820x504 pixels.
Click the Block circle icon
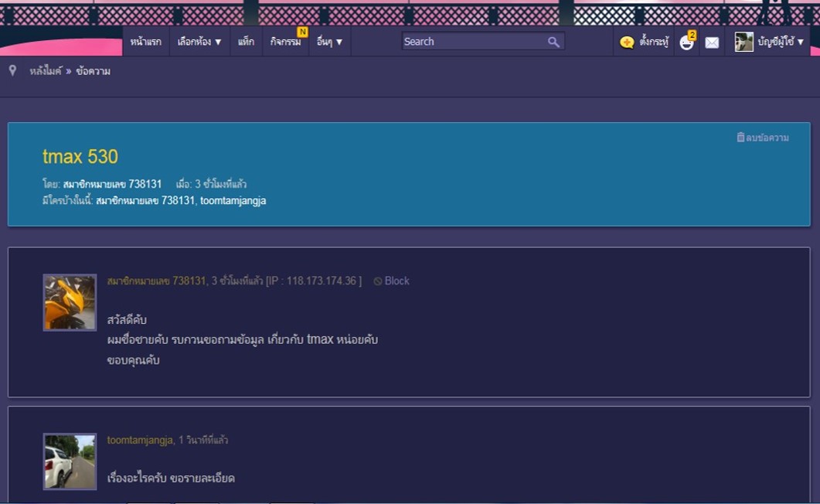click(378, 281)
